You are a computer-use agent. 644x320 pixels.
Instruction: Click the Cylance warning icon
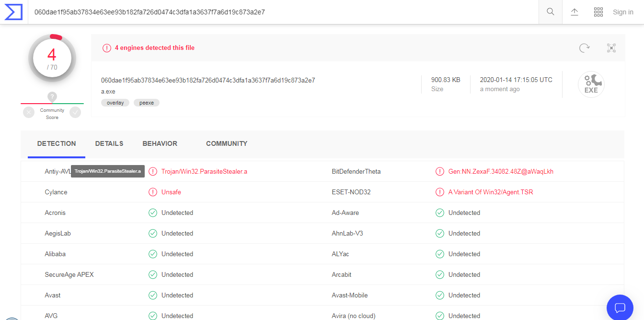click(153, 192)
